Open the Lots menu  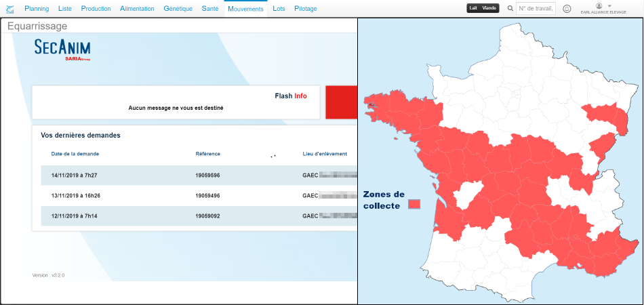(x=279, y=9)
